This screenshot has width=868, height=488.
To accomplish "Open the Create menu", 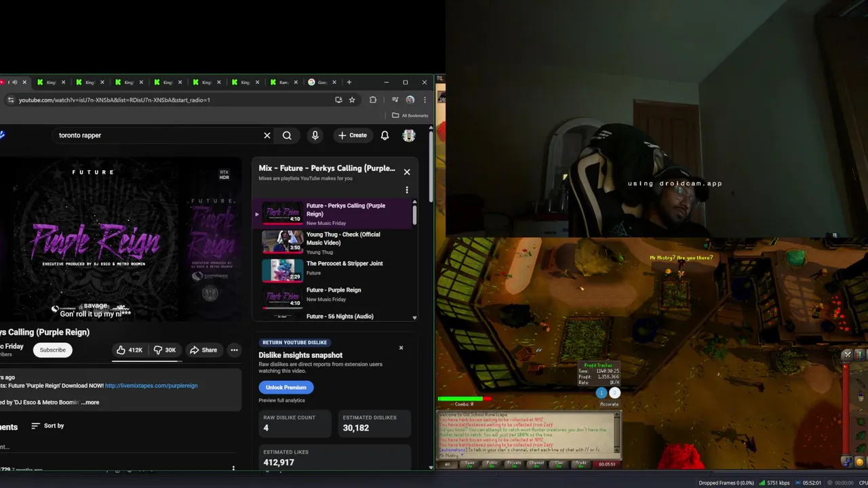I will point(352,136).
